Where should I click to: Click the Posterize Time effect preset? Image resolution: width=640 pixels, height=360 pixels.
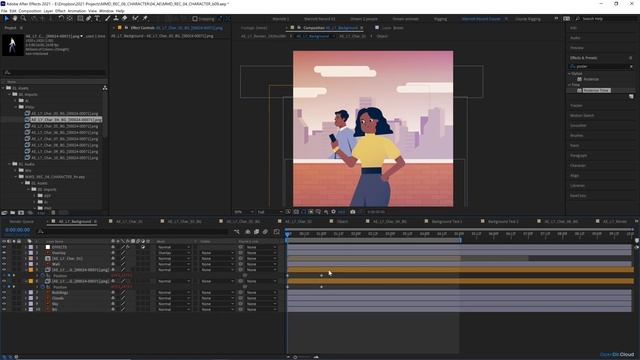click(x=596, y=90)
